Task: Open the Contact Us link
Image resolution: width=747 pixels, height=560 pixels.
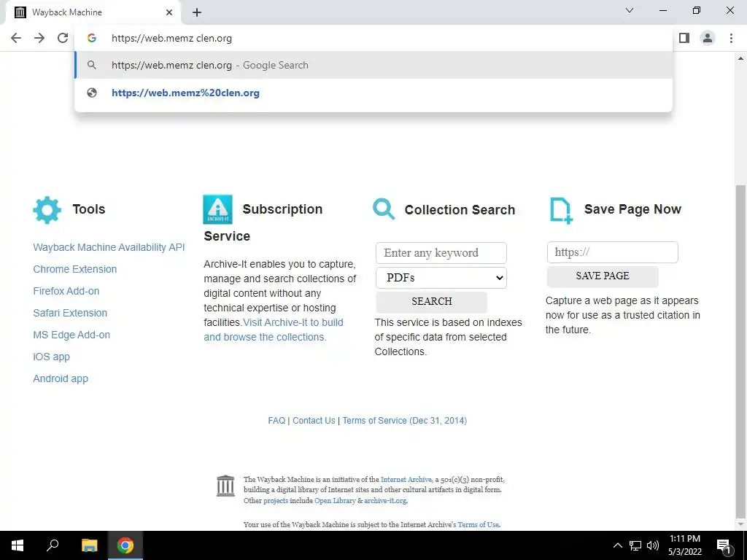Action: point(314,421)
